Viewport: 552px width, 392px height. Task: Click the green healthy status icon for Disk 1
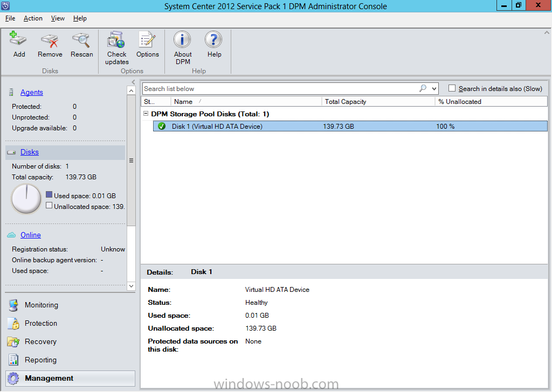162,126
